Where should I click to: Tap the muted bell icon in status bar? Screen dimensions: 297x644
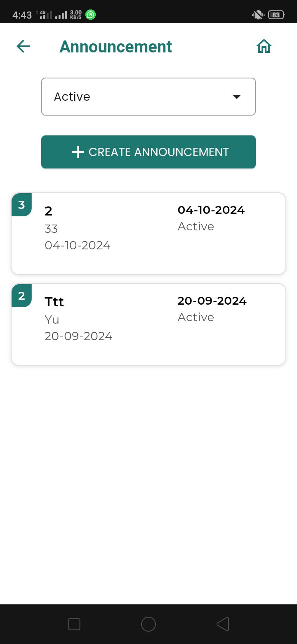258,15
